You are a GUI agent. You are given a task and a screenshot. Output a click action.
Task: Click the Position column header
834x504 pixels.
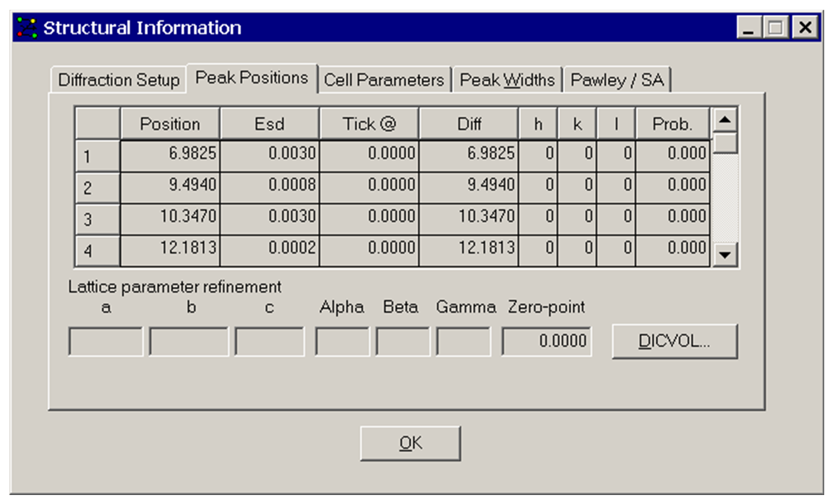(x=170, y=124)
